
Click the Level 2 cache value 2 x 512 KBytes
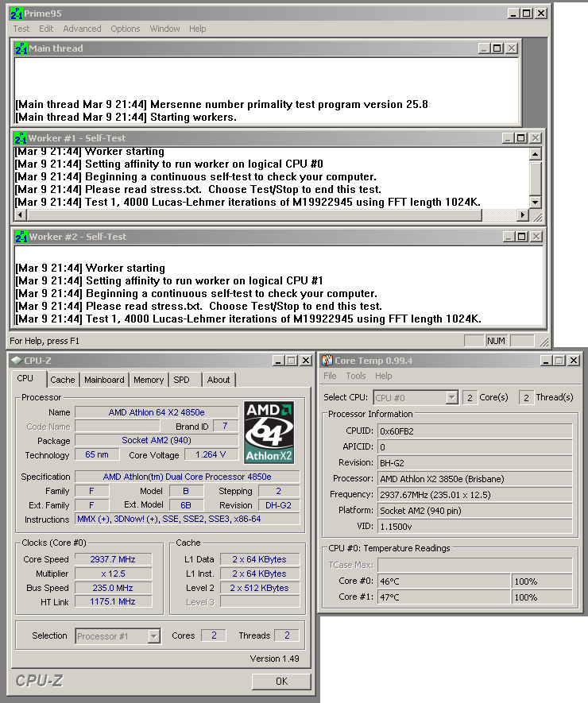point(260,588)
